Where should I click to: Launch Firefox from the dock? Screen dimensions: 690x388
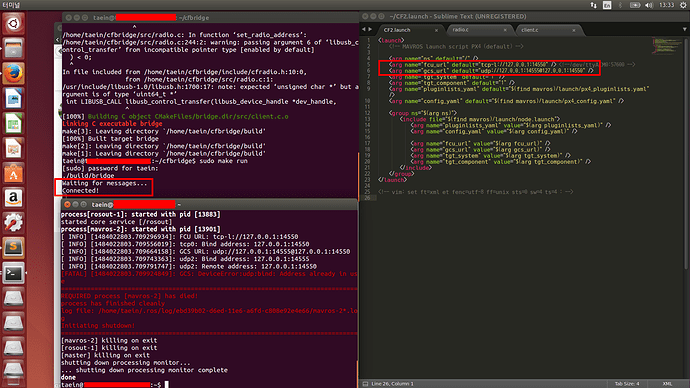(x=13, y=73)
